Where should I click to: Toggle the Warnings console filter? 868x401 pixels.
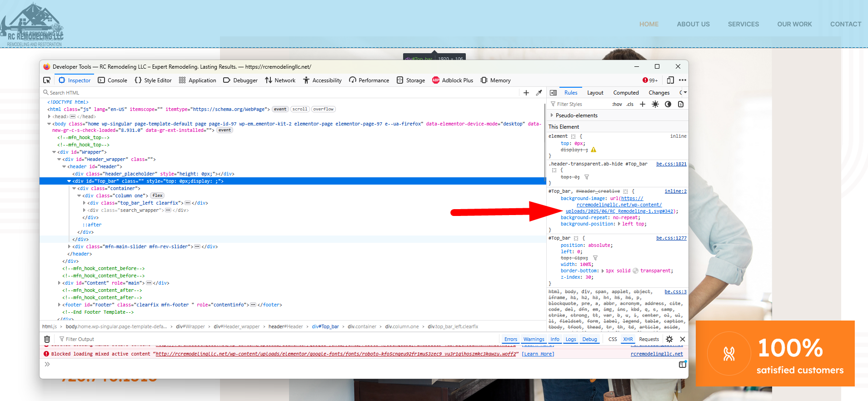[x=534, y=339]
